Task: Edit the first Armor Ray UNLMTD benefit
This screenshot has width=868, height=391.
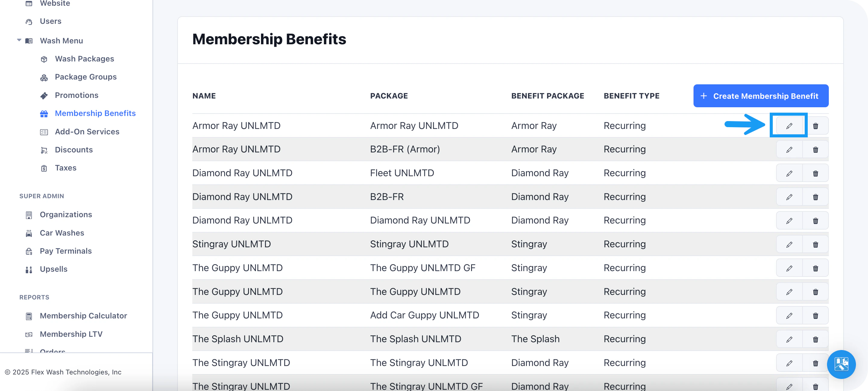Action: [789, 126]
